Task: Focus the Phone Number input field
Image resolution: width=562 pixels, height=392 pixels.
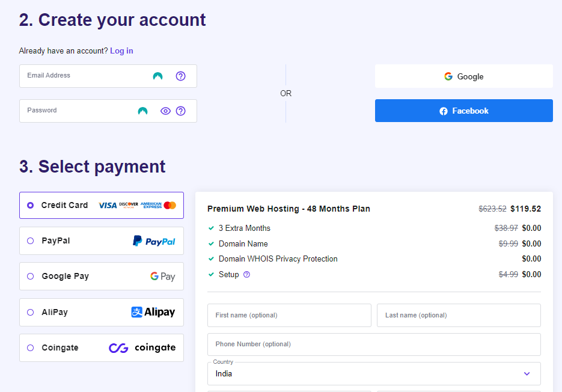Action: tap(374, 345)
